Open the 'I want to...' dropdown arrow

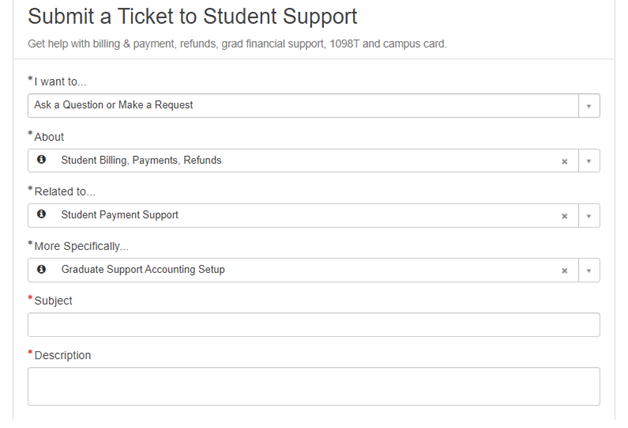589,105
